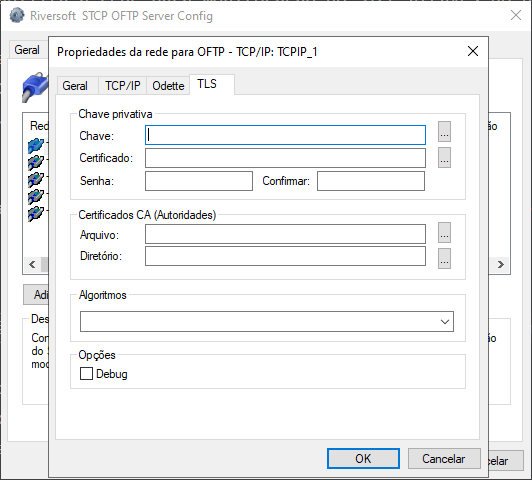Select the last network item icon in list
Viewport: 532px width, 480px height.
click(x=36, y=214)
